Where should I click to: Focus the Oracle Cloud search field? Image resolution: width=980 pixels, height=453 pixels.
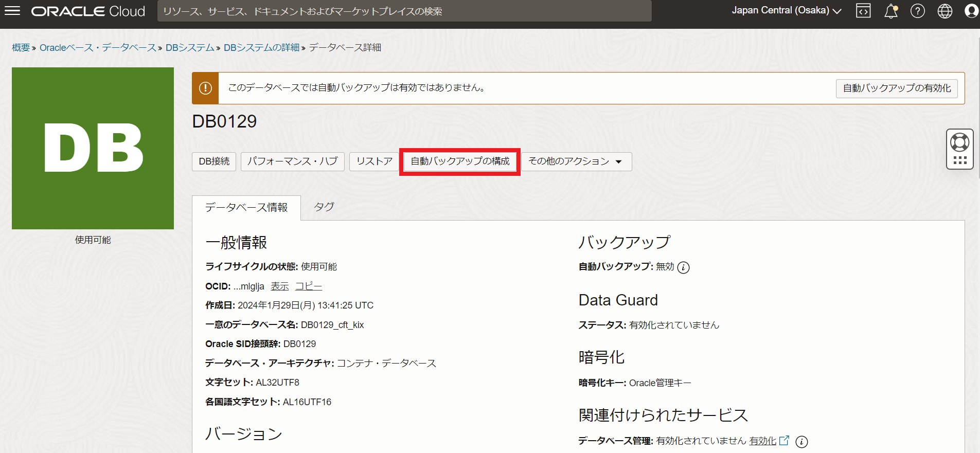click(404, 11)
